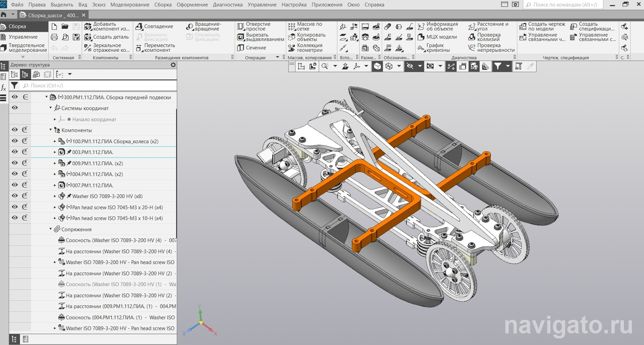
Task: Open the filter dropdown in view toolbar
Action: (508, 66)
